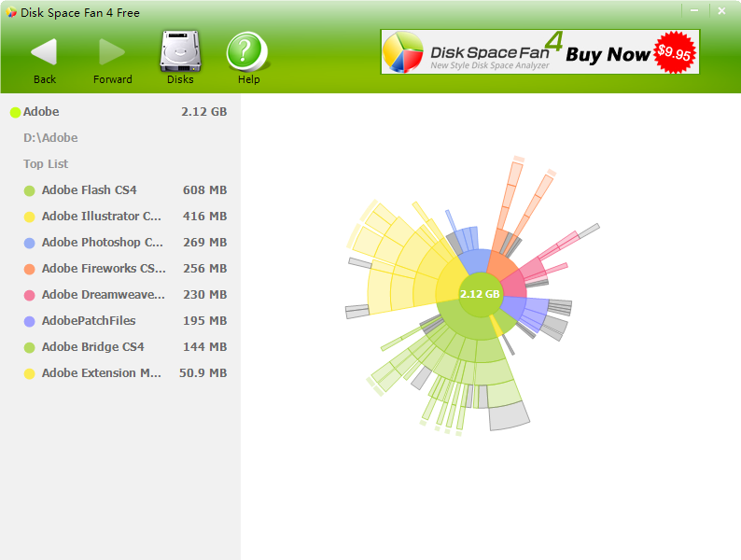This screenshot has height=560, width=741.
Task: Click the $9.95 red price badge
Action: click(x=674, y=52)
